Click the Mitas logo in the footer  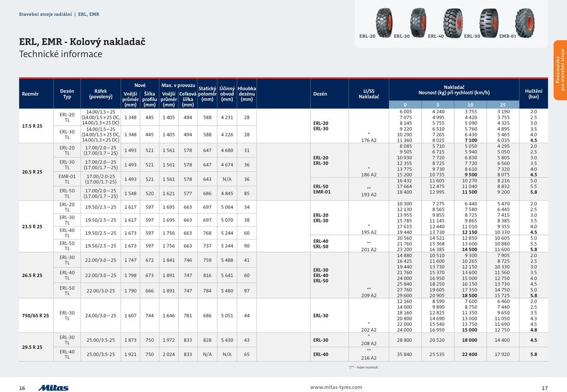point(54,388)
